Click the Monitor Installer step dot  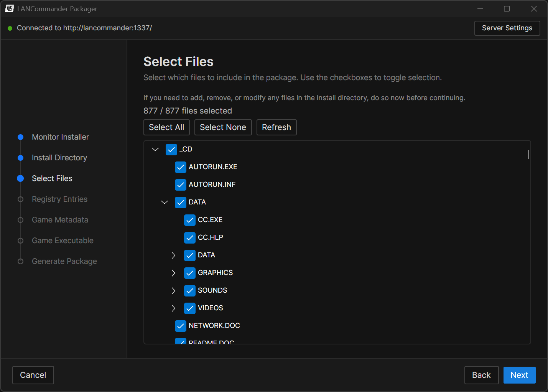(21, 137)
